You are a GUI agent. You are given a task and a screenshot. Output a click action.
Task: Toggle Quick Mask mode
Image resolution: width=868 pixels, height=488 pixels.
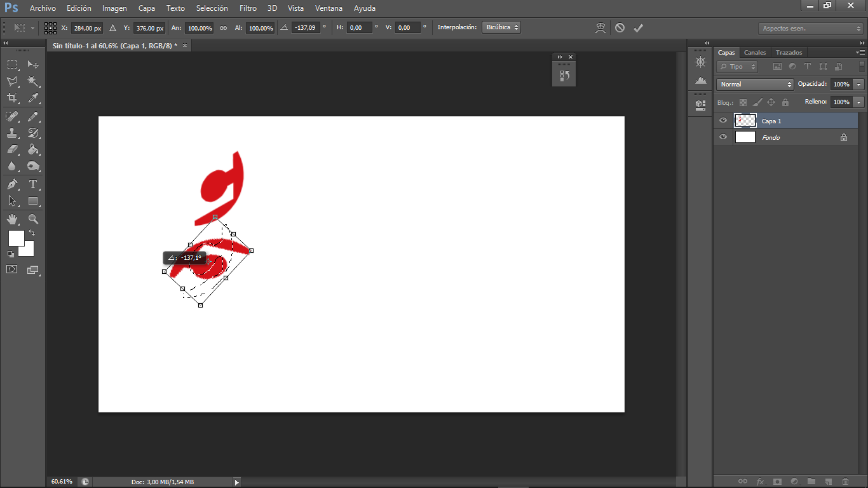coord(12,269)
